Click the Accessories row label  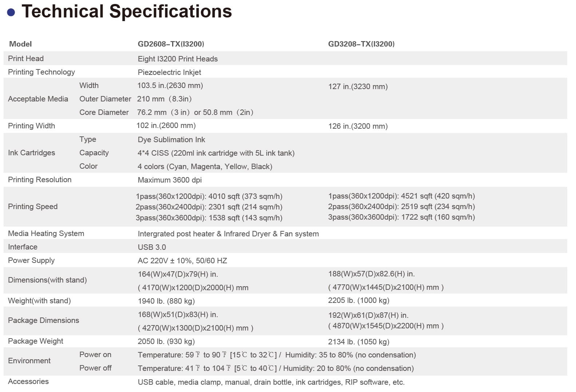28,381
